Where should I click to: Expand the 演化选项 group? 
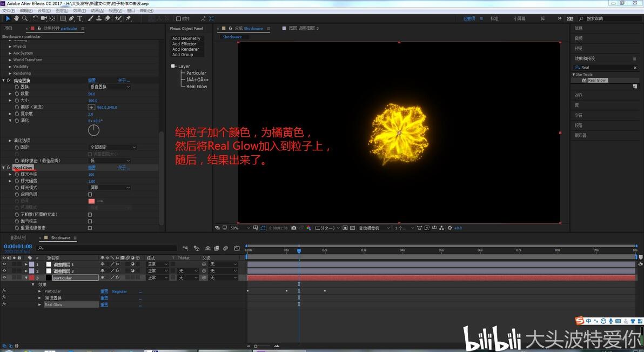(10, 141)
